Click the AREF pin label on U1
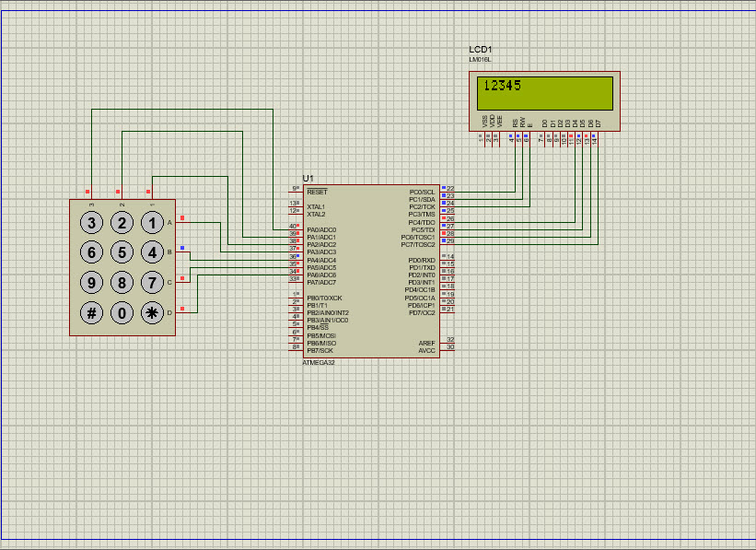 click(x=426, y=342)
